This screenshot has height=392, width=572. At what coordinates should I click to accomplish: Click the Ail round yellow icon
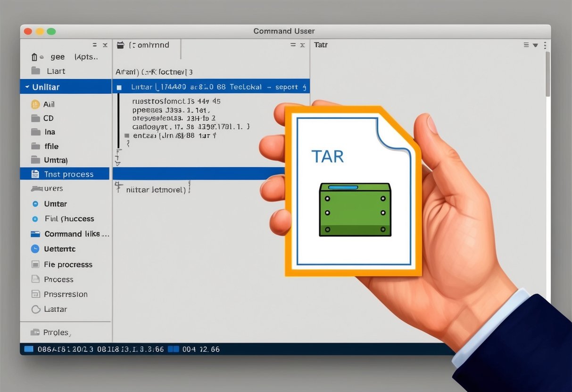pos(35,104)
